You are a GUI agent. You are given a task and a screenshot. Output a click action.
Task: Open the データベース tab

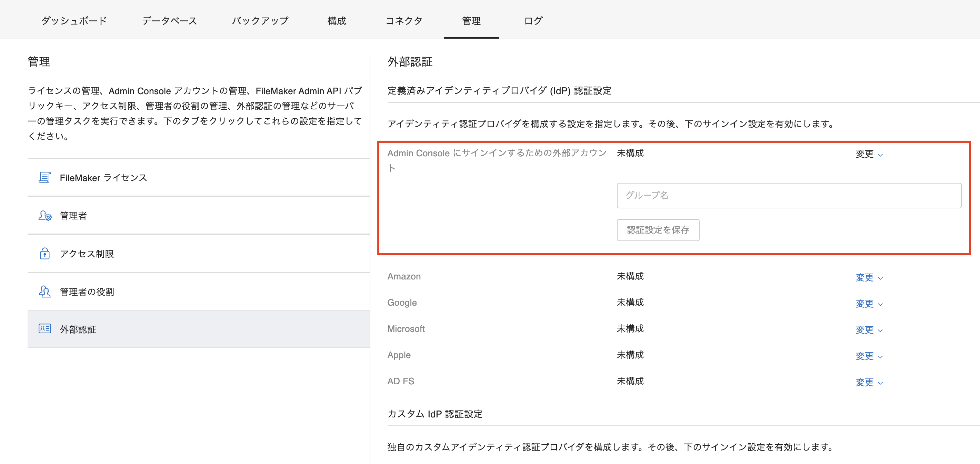(x=169, y=21)
